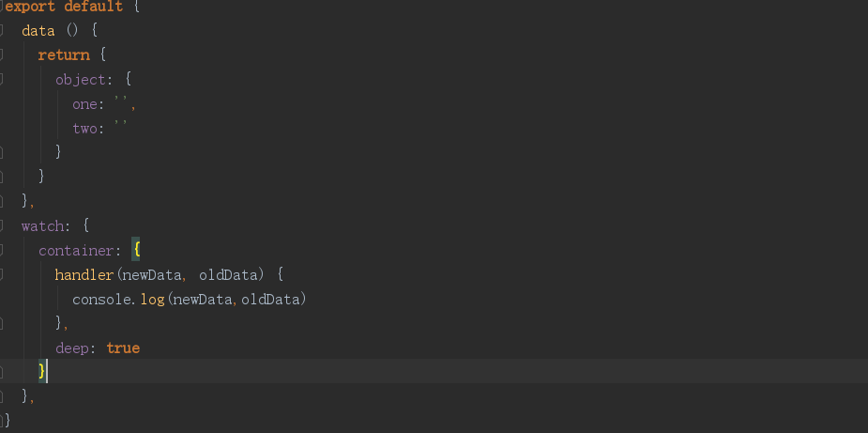Collapse the data () function fold marker
The image size is (868, 433).
pos(3,30)
